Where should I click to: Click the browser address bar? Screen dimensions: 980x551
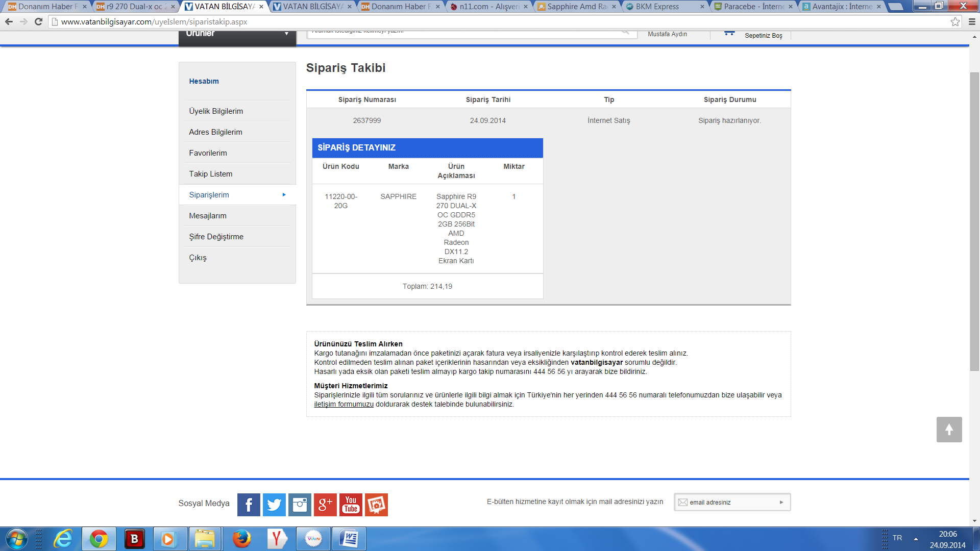pos(500,22)
